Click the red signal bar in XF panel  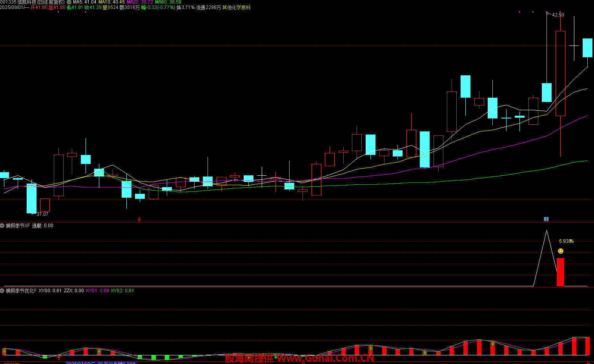560,272
